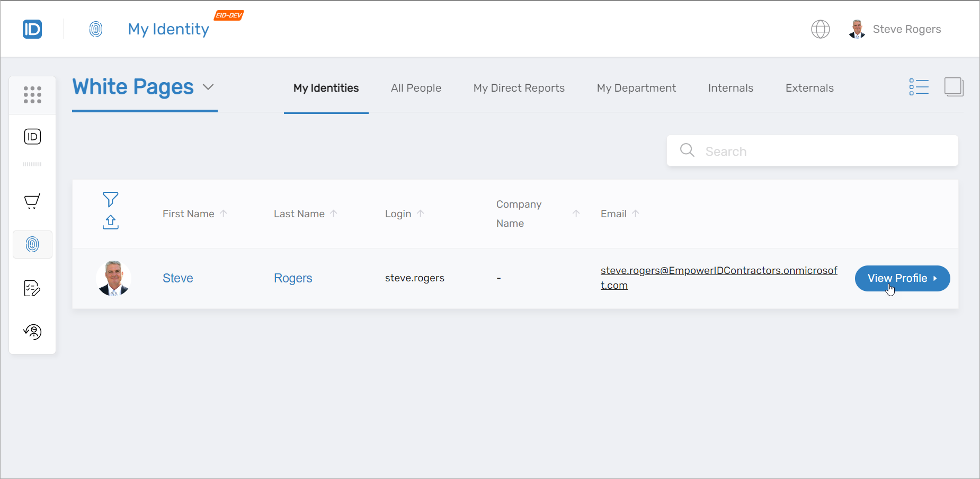Switch to the All People tab

(x=416, y=88)
